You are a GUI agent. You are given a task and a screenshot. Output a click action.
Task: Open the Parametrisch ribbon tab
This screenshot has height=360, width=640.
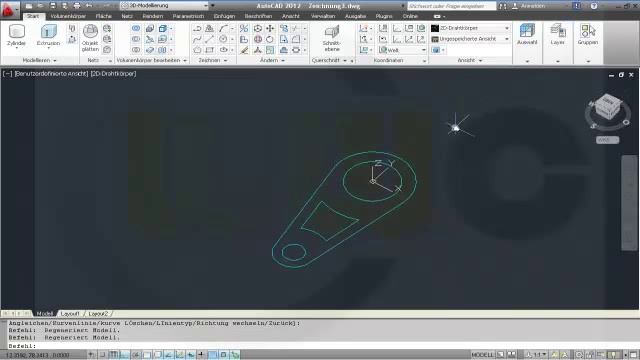(188, 16)
